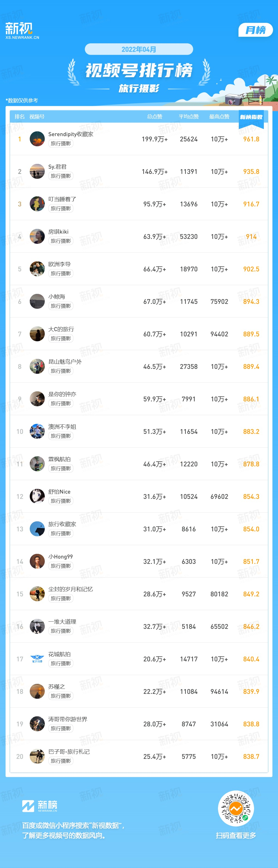Select the 月榜 tab badge
Screen dimensions: 278x868
coord(255,30)
